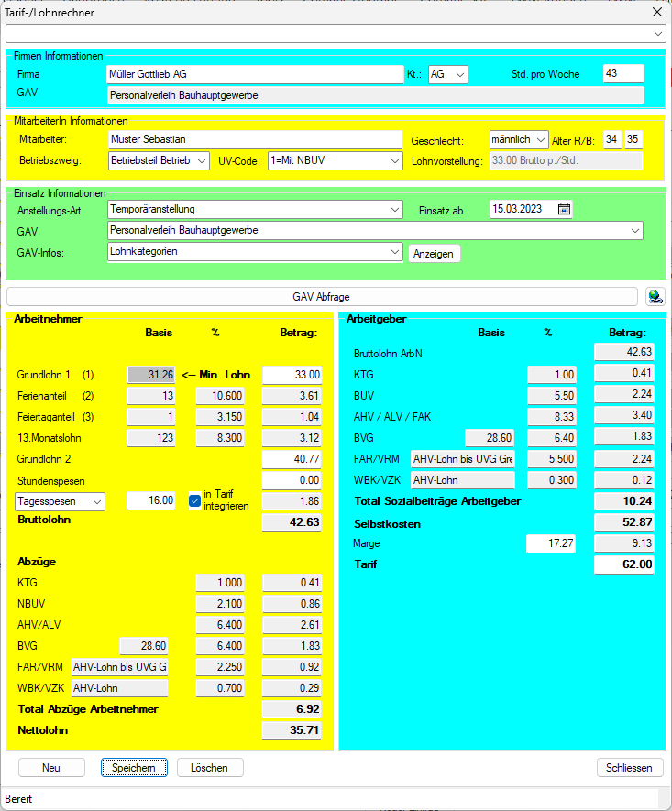Screen dimensions: 672x811
Task: Click the Grundlohn 2 field 40.77
Action: (x=292, y=459)
